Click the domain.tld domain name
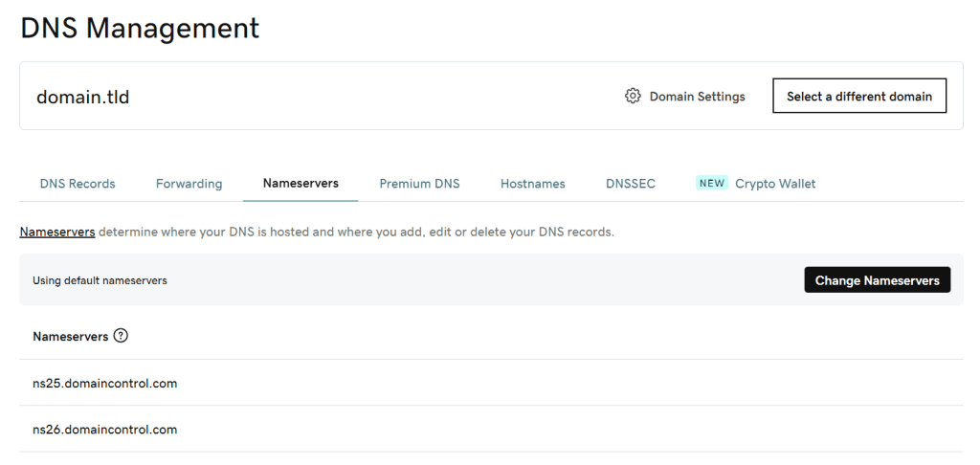Viewport: 980px width, 465px height. (x=82, y=97)
